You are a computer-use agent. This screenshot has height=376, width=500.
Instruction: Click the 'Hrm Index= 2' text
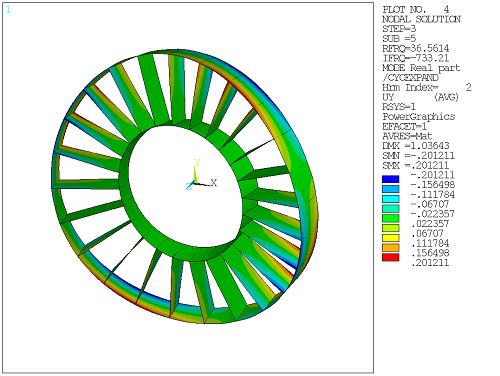coord(427,87)
